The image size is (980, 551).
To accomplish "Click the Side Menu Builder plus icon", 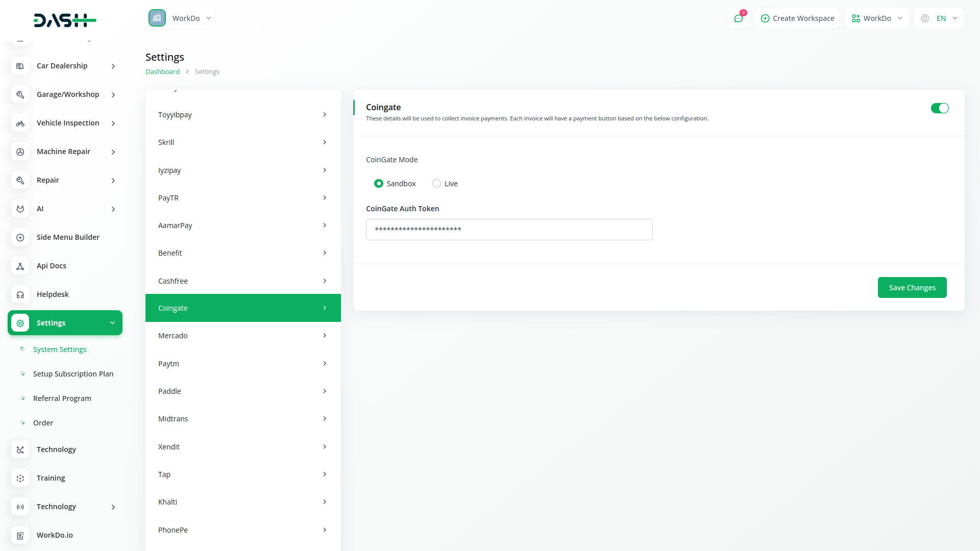I will click(x=20, y=237).
